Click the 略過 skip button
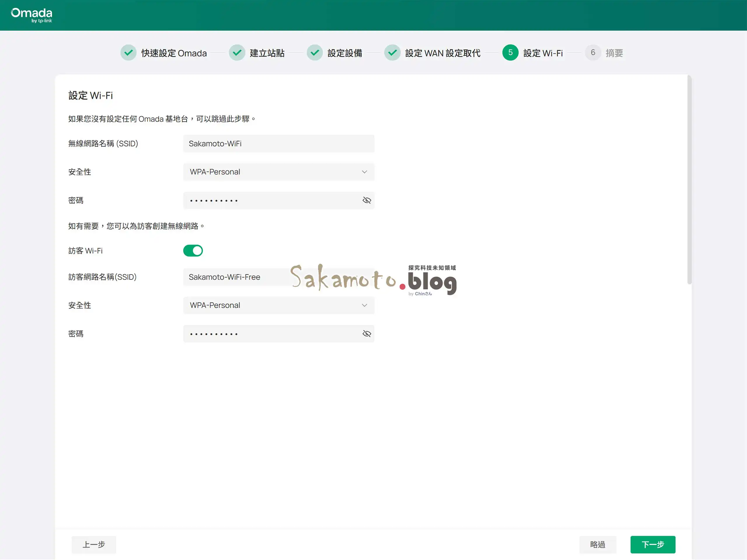Viewport: 747px width, 560px height. (597, 545)
